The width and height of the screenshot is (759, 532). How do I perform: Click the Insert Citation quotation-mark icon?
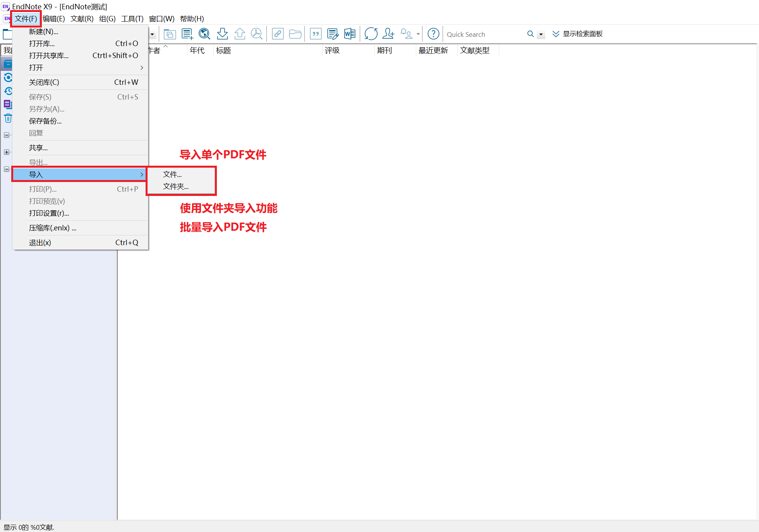316,34
